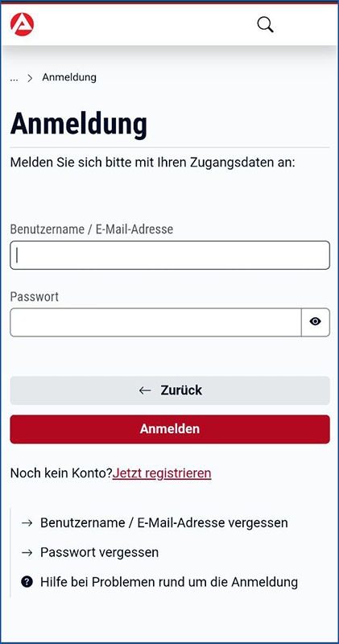
Task: Click the red Arbeitsagentur logo
Action: click(x=23, y=24)
